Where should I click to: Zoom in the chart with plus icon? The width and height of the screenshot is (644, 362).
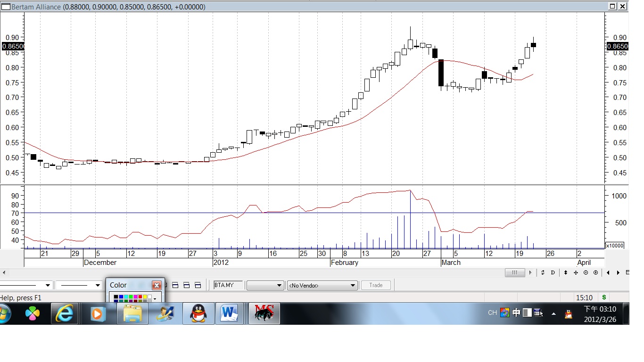pos(595,272)
